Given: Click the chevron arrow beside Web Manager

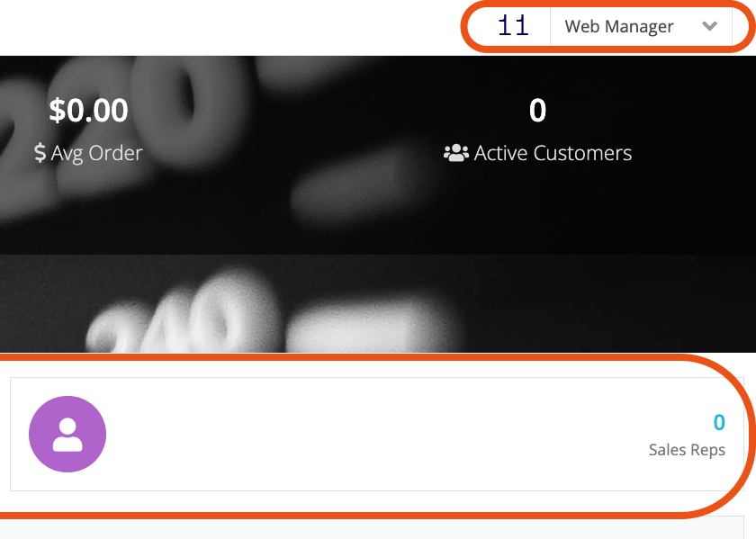Looking at the screenshot, I should 709,26.
